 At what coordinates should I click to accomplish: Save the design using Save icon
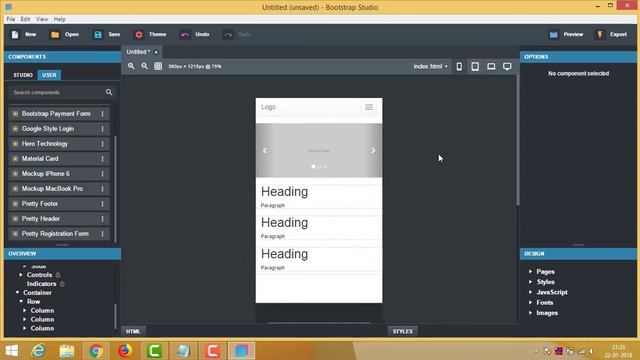98,35
